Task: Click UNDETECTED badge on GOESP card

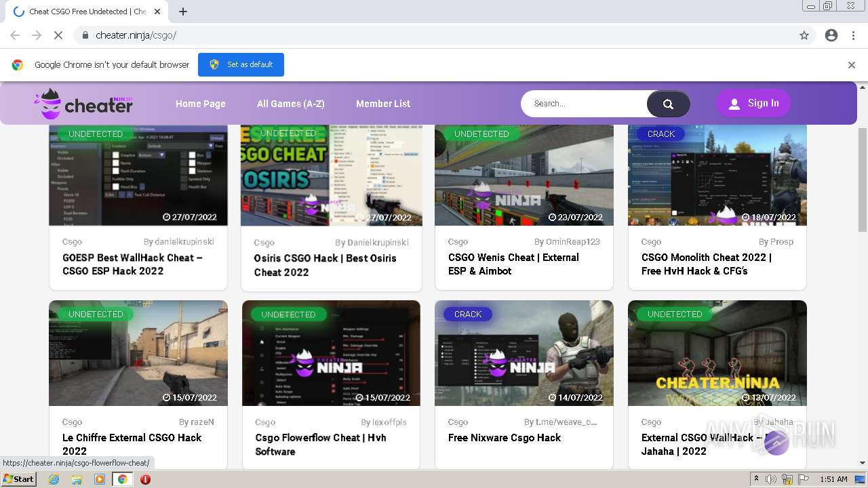Action: click(x=96, y=134)
